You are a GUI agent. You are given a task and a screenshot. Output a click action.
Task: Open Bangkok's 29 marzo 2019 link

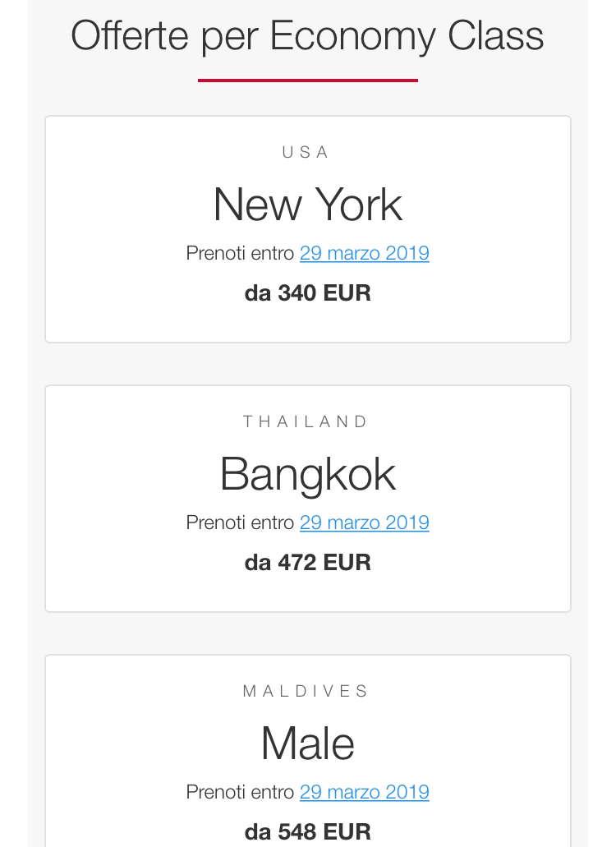[x=364, y=522]
